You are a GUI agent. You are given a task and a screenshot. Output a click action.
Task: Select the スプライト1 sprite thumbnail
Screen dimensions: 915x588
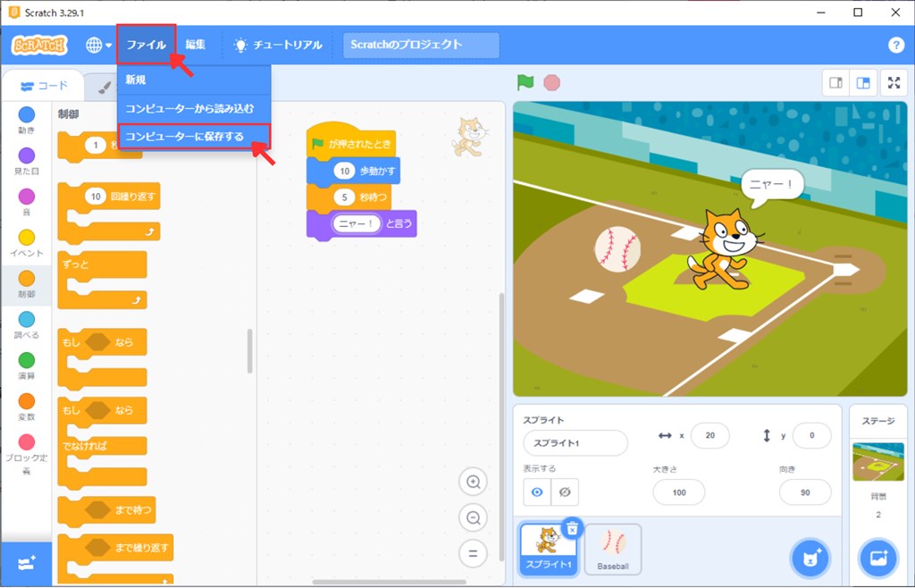(548, 549)
